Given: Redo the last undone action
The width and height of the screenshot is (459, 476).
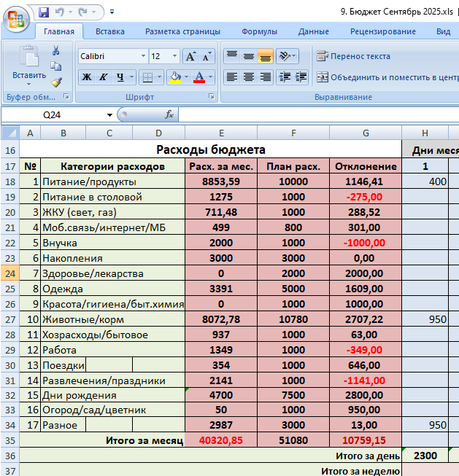Looking at the screenshot, I should [x=82, y=12].
